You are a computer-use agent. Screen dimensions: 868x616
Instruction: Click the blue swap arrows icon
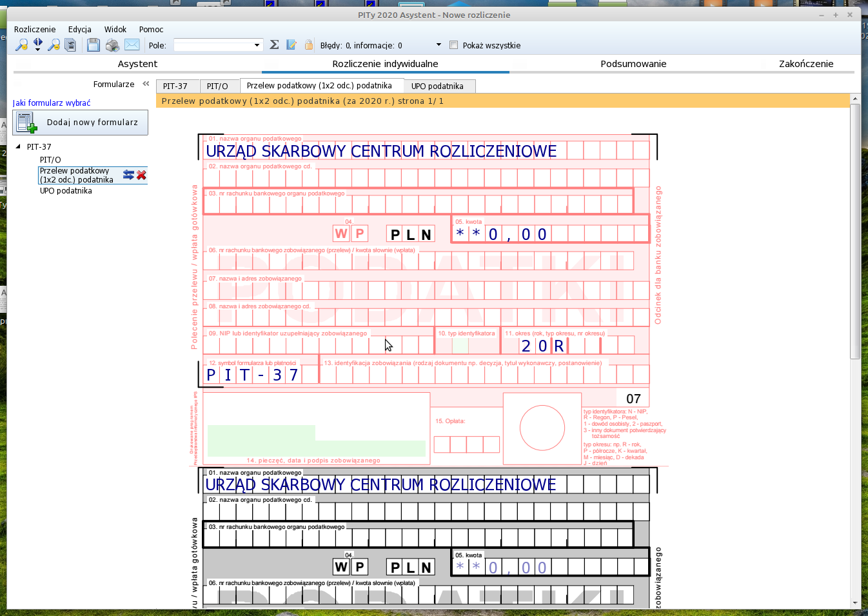(x=128, y=175)
